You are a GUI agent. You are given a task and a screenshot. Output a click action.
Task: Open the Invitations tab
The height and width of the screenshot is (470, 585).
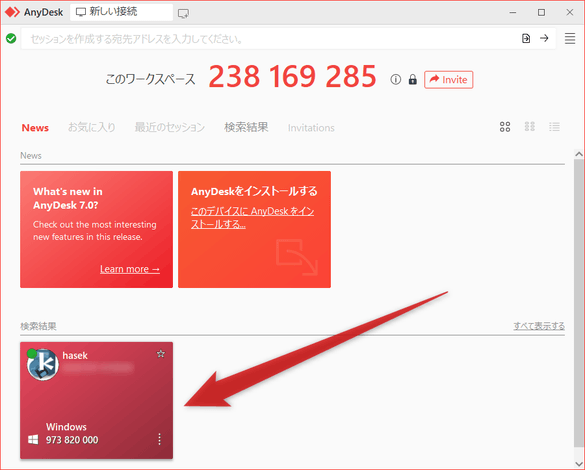click(311, 128)
